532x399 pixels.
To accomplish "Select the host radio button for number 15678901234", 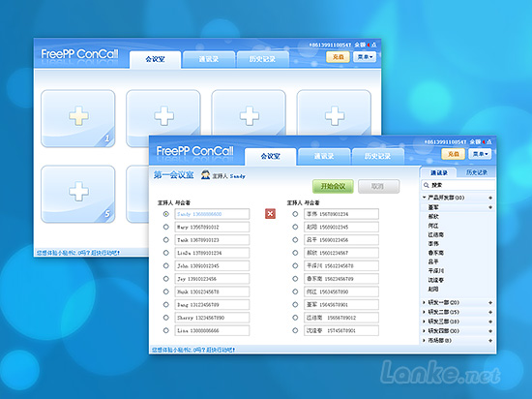I will pos(295,214).
